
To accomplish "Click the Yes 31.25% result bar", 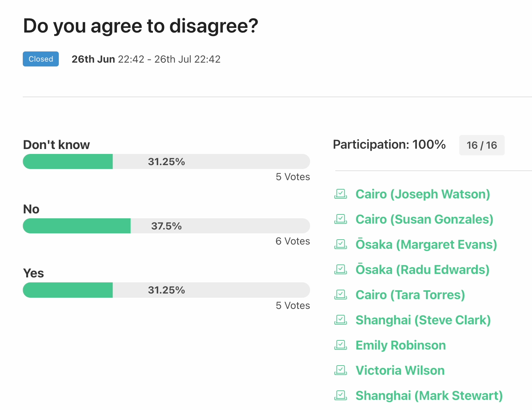I will click(166, 290).
